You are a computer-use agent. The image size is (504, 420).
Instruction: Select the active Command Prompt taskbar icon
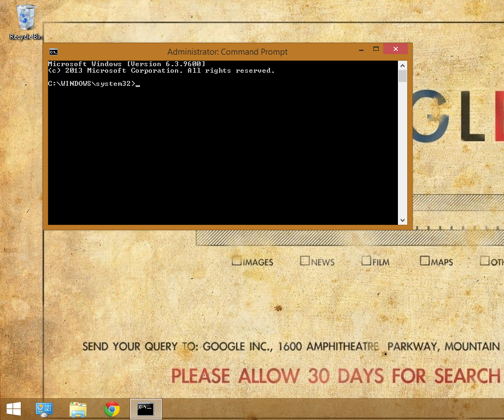coord(145,409)
